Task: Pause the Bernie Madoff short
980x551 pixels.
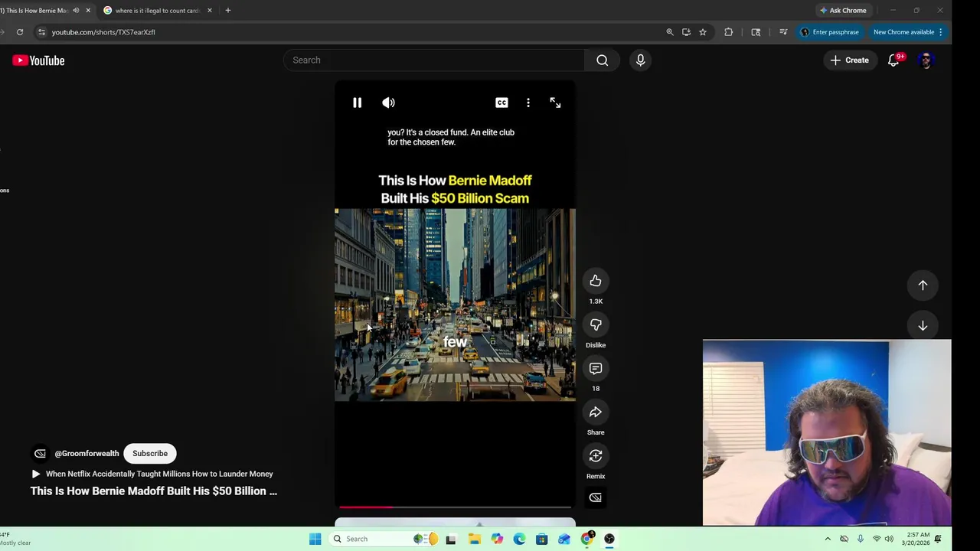Action: 357,103
